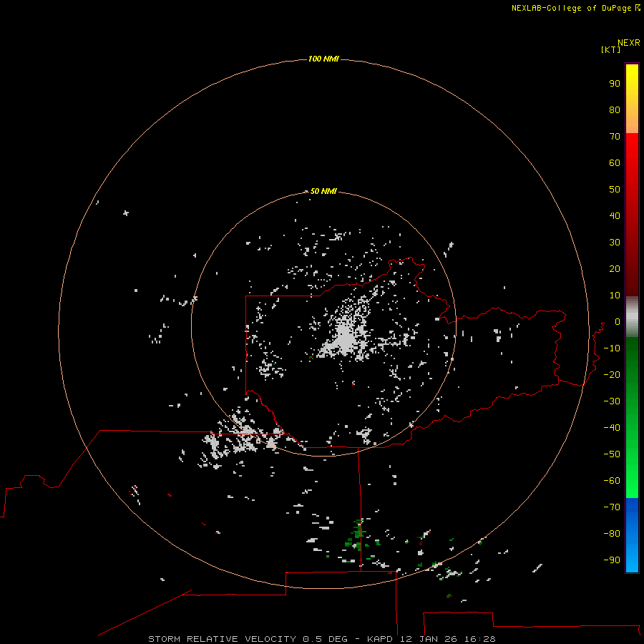The height and width of the screenshot is (644, 644).
Task: Click the NEXR label above the scale
Action: pyautogui.click(x=628, y=43)
